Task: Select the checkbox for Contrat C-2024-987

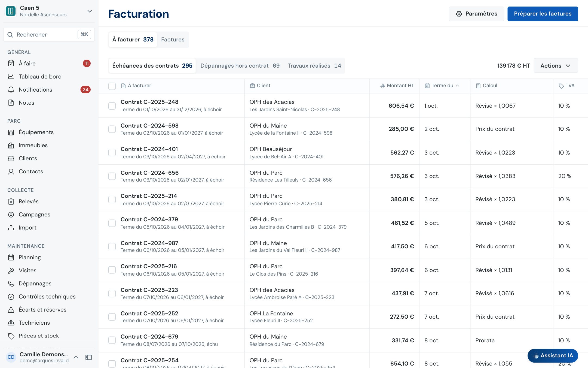Action: pyautogui.click(x=112, y=246)
